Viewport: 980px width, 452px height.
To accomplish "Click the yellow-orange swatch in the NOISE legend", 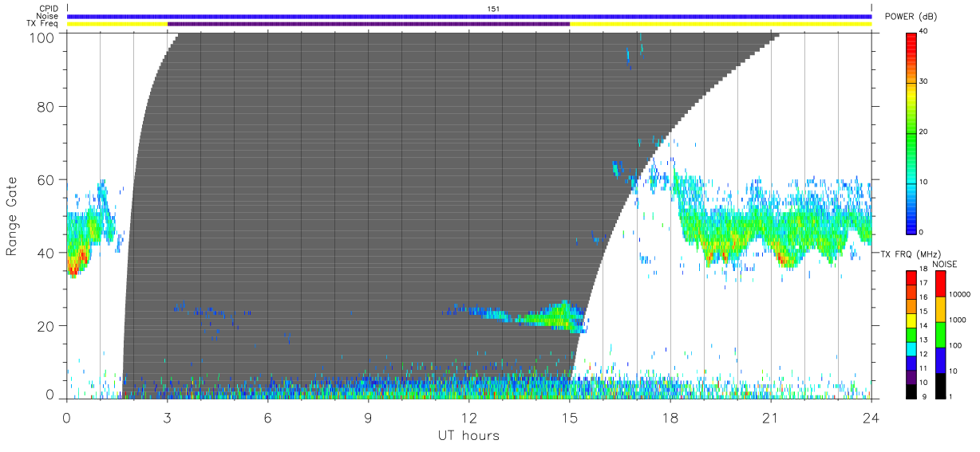I will click(940, 309).
